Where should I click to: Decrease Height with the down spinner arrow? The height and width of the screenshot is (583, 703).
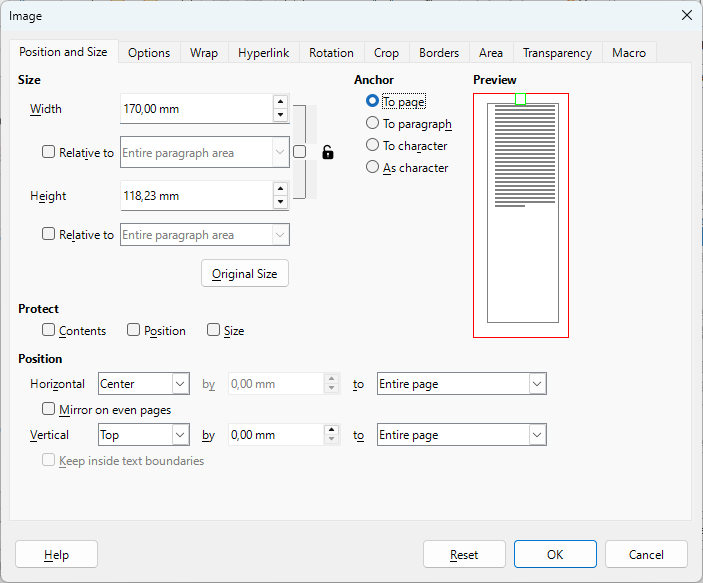(x=280, y=202)
